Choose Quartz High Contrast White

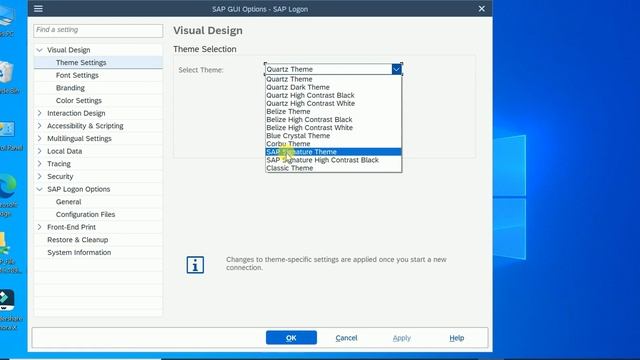[333, 104]
